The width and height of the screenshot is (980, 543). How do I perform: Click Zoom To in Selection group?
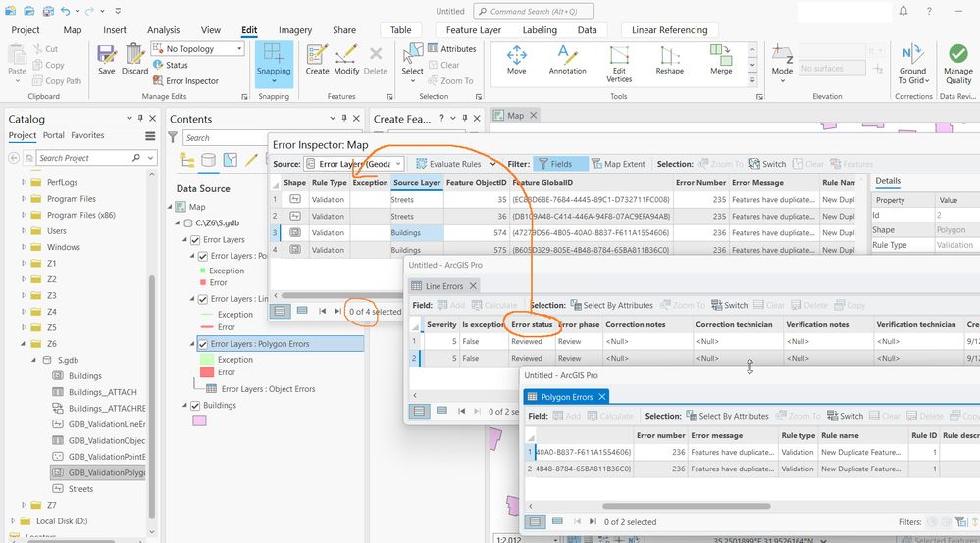(450, 81)
